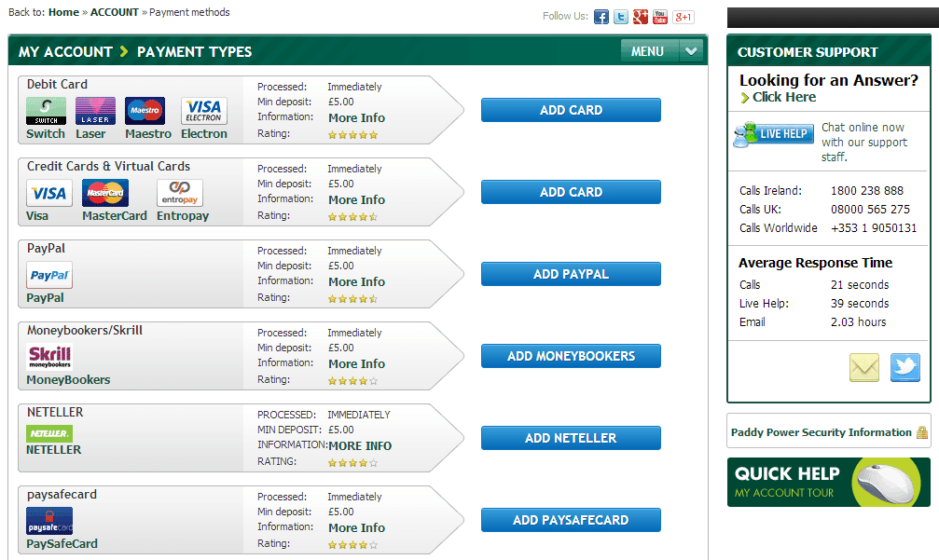The height and width of the screenshot is (560, 939).
Task: Open Paddy Power Security Information
Action: click(821, 432)
